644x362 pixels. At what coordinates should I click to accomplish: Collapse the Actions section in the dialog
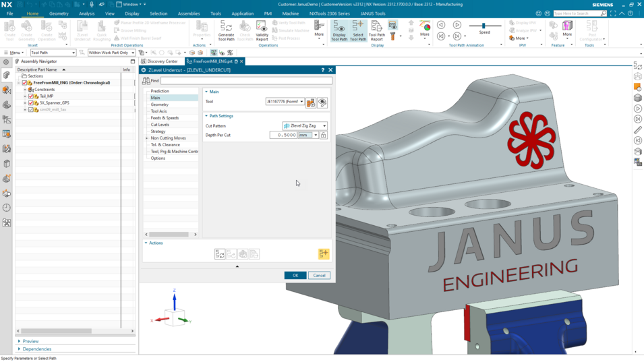click(146, 243)
